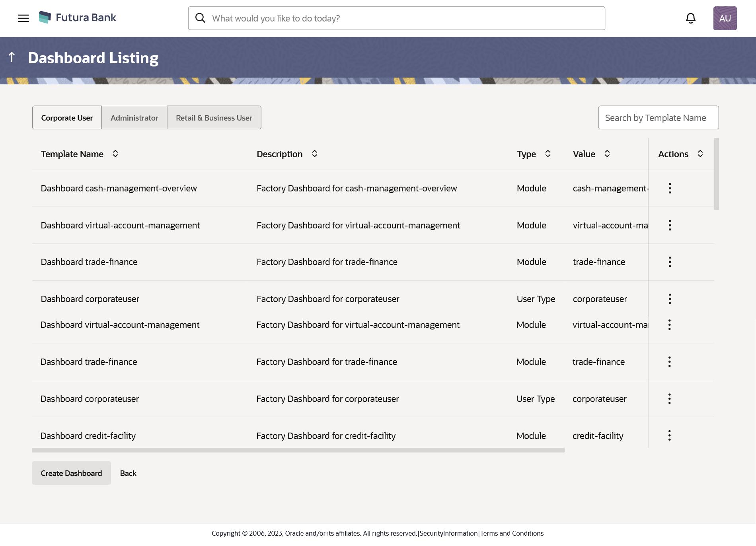Click the Back button
The image size is (756, 546).
coord(128,473)
